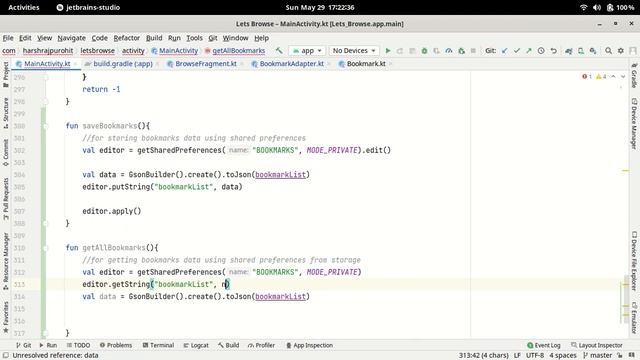Image resolution: width=640 pixels, height=360 pixels.
Task: Open IDE settings gear icon
Action: point(620,51)
